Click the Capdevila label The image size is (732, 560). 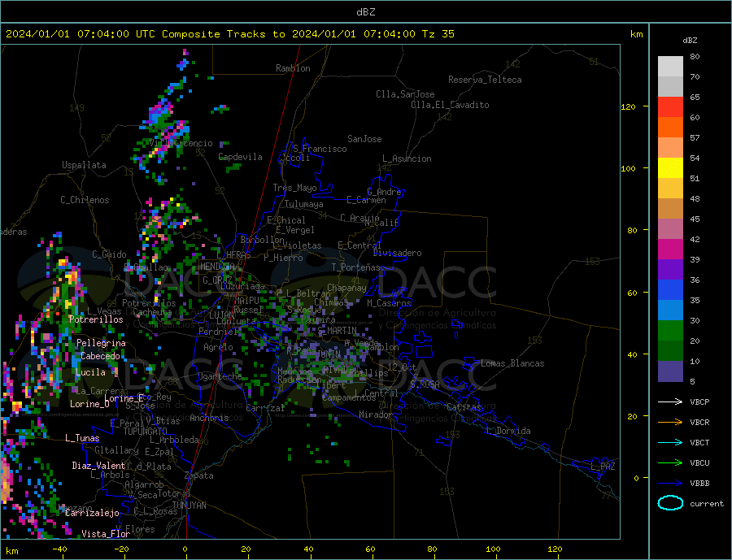[x=241, y=157]
